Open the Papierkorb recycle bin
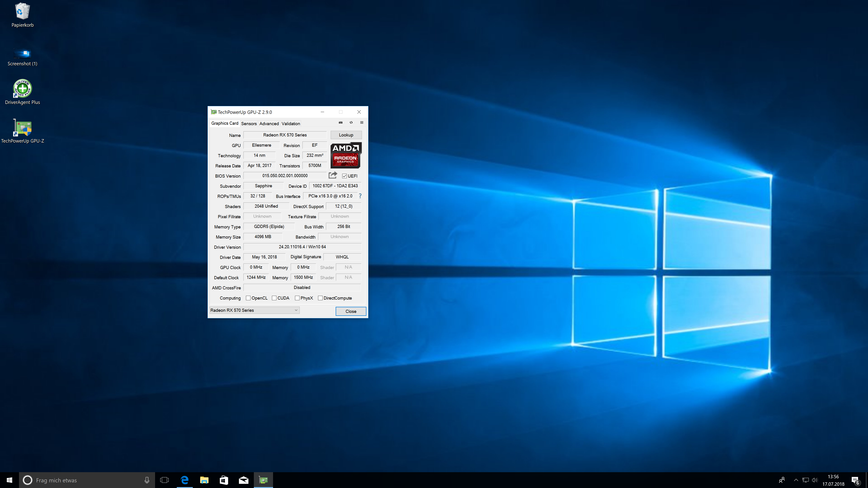 click(x=22, y=11)
